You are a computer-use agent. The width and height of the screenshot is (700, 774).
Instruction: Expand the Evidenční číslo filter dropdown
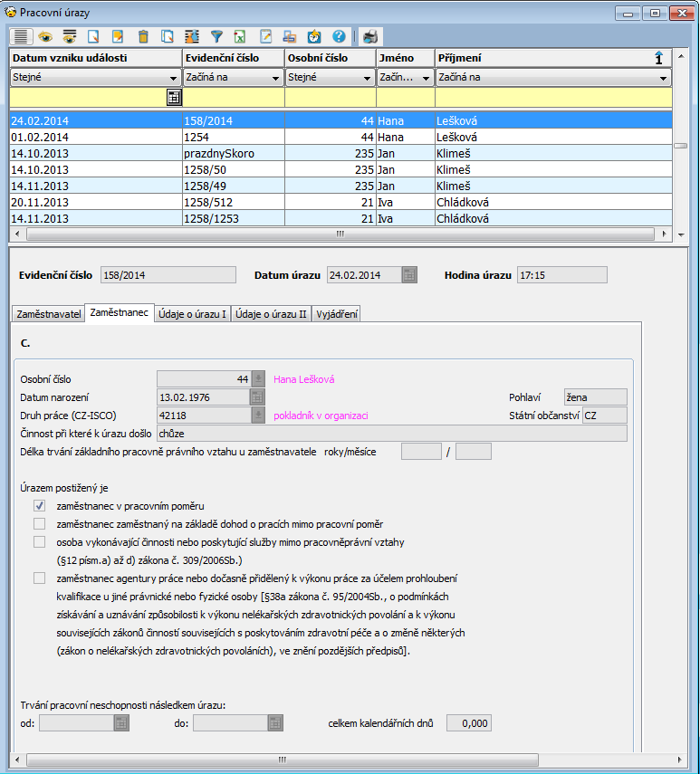(276, 79)
